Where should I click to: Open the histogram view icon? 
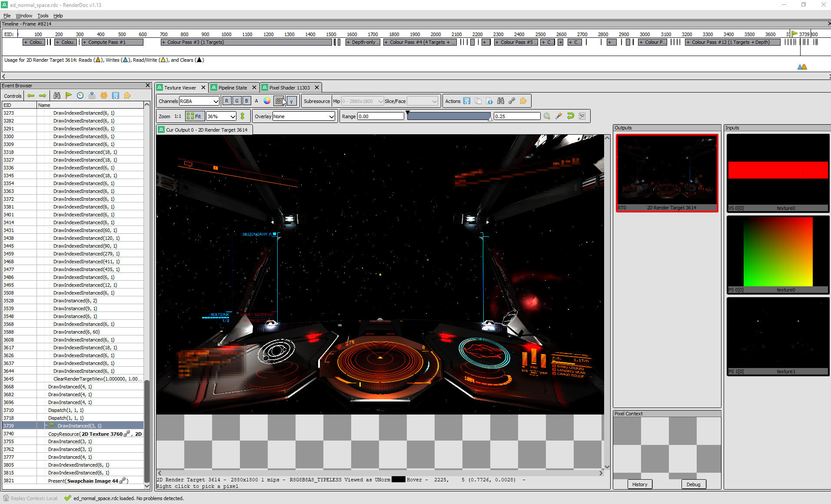point(582,116)
